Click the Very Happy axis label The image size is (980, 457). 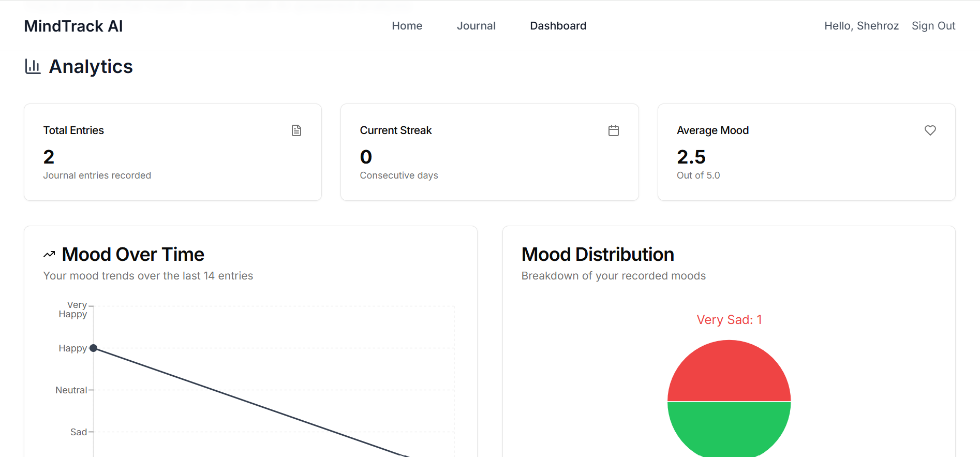(x=73, y=309)
